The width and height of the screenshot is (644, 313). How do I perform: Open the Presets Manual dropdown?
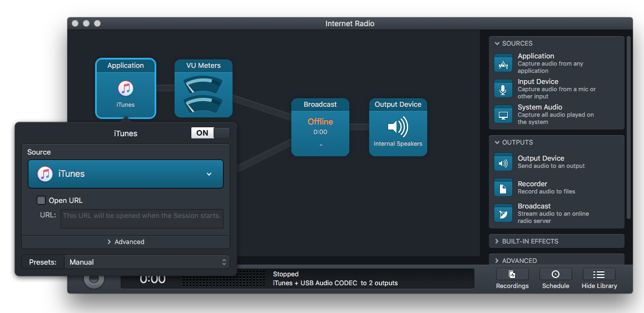click(x=147, y=262)
